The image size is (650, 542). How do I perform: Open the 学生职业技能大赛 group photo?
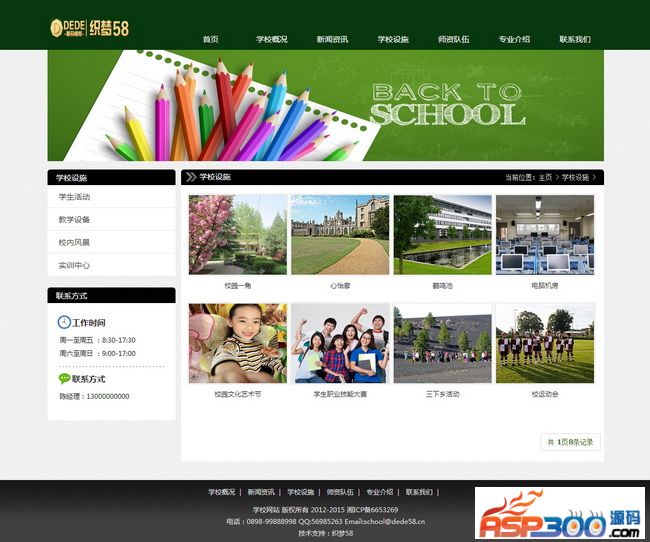point(340,343)
